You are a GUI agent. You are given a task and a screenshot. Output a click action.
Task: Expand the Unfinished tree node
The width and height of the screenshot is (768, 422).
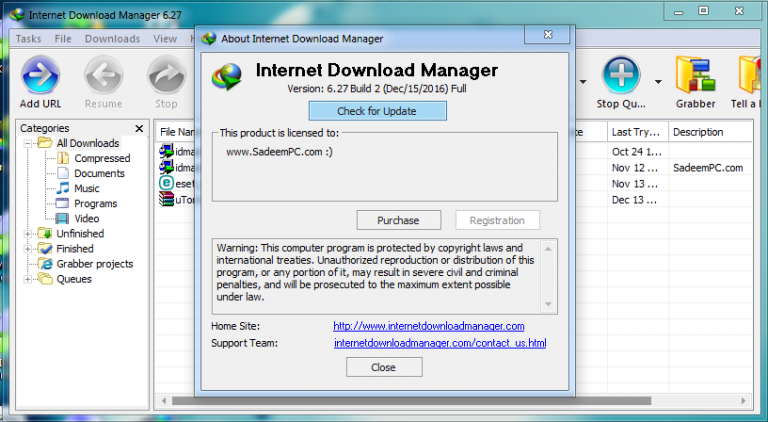28,234
